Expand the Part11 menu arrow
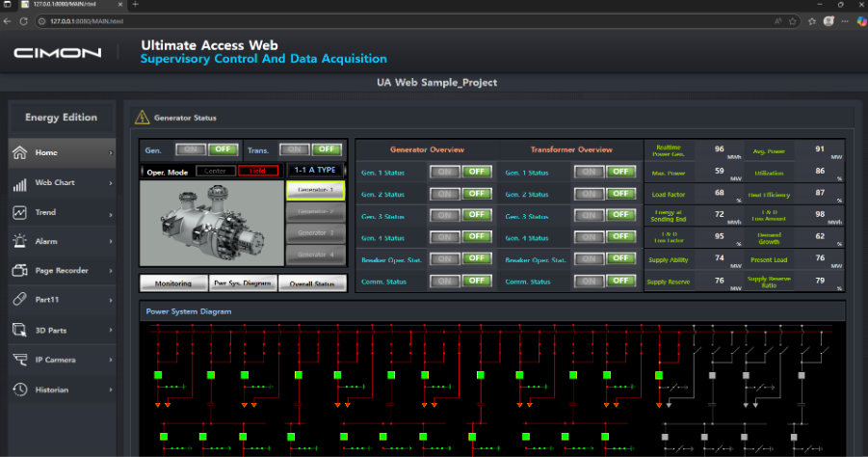The height and width of the screenshot is (457, 868). pos(111,300)
